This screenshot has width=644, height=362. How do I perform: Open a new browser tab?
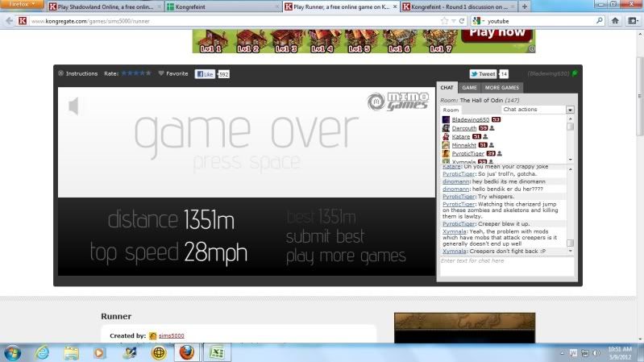click(525, 6)
